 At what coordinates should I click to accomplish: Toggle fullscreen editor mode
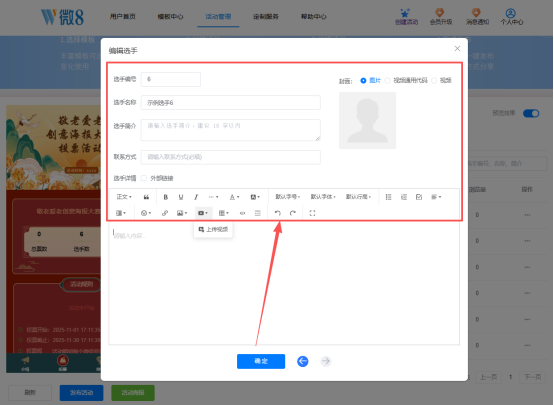point(312,213)
